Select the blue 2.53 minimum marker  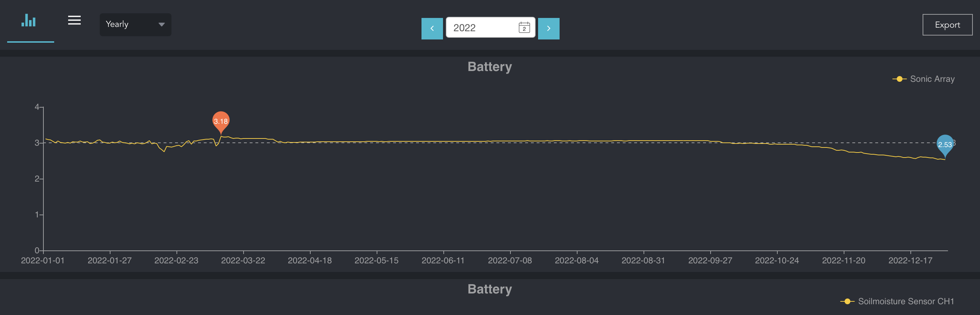tap(944, 145)
